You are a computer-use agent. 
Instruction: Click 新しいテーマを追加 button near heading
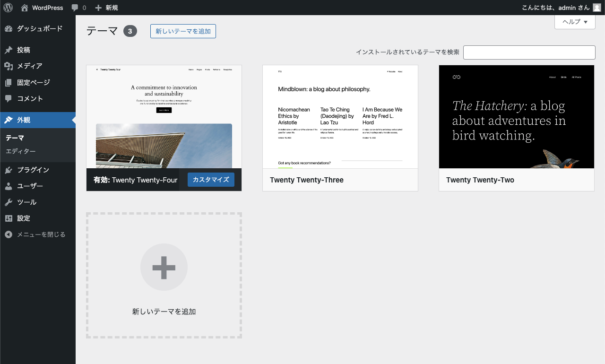183,31
